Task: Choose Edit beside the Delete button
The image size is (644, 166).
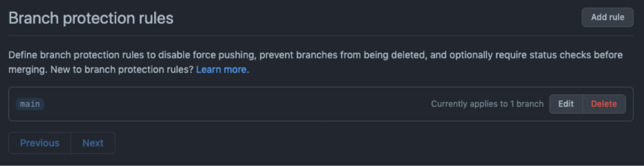Action: 566,104
